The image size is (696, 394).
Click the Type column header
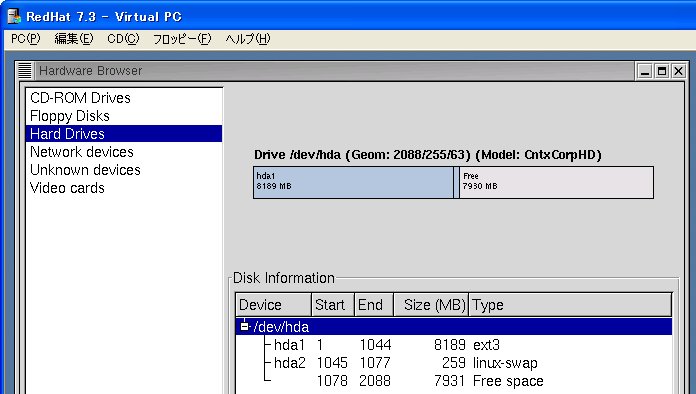pos(570,305)
